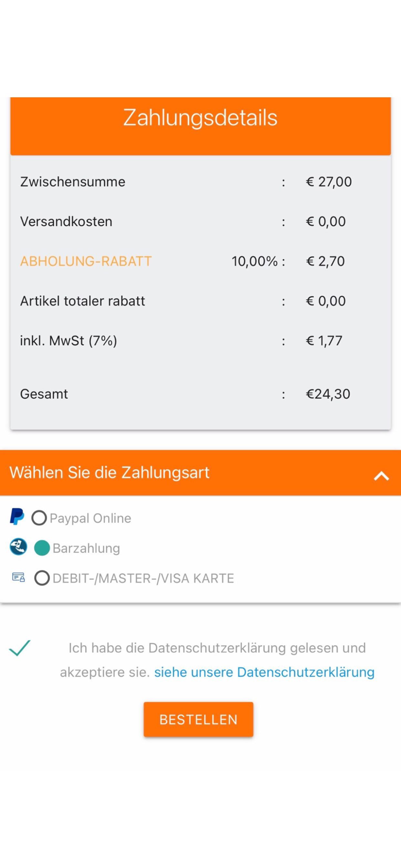Click the cash payment icon beside Barzahlung
The image size is (401, 868).
pyautogui.click(x=18, y=547)
